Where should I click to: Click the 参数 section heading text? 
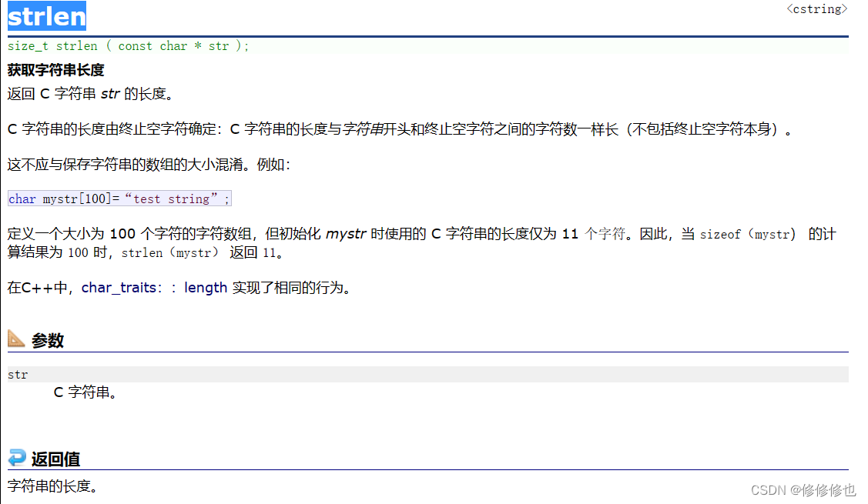click(x=49, y=339)
